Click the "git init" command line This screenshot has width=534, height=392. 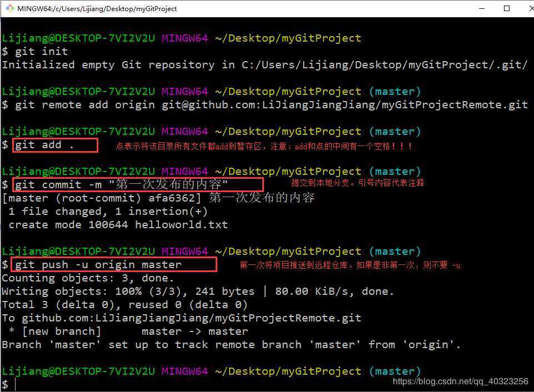point(35,52)
